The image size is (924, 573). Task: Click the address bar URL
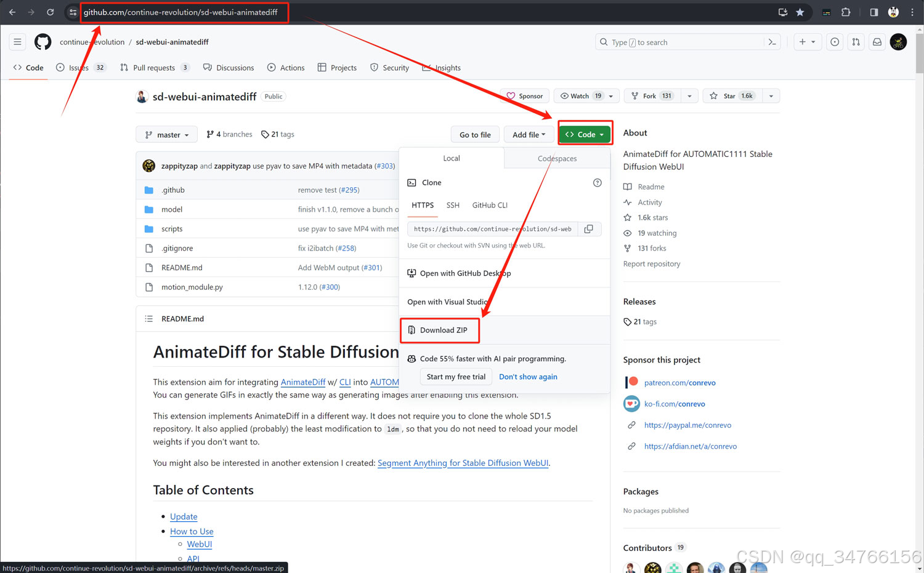180,12
